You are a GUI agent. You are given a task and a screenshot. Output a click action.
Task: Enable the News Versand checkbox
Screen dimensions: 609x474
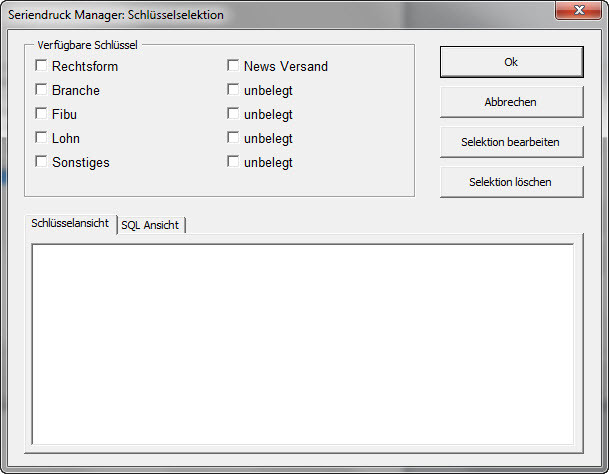click(233, 65)
